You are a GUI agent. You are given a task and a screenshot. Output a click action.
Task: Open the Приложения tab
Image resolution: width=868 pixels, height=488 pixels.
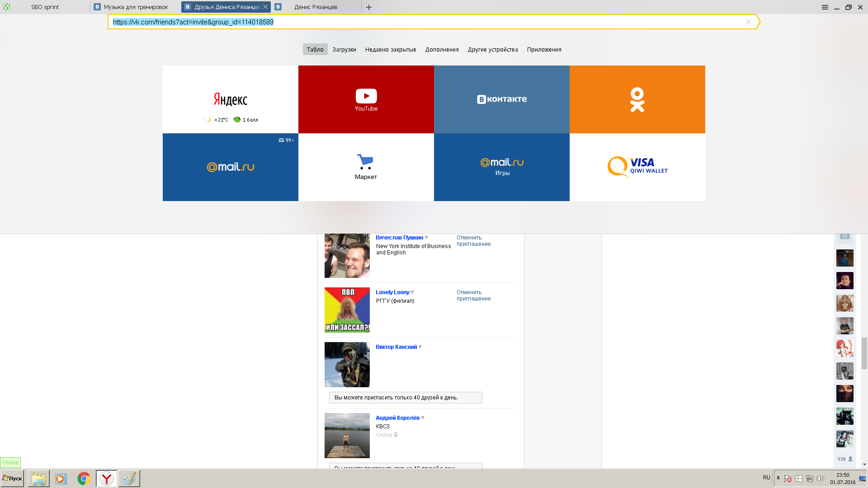point(544,50)
